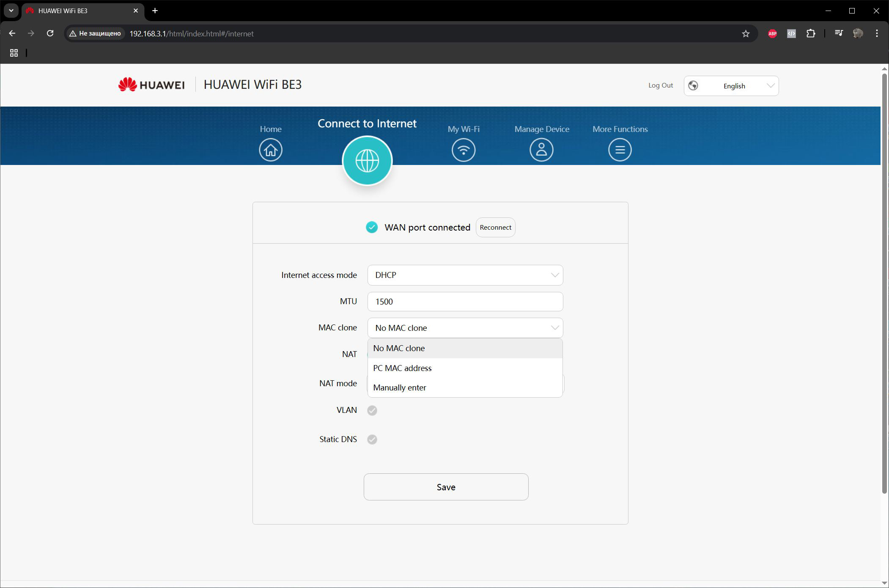Reload the router page

pos(50,33)
